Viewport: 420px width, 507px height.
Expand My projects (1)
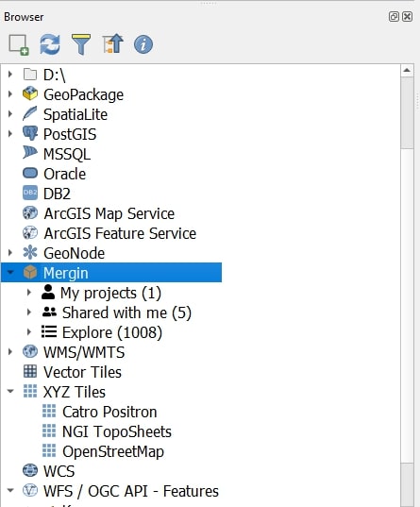29,293
